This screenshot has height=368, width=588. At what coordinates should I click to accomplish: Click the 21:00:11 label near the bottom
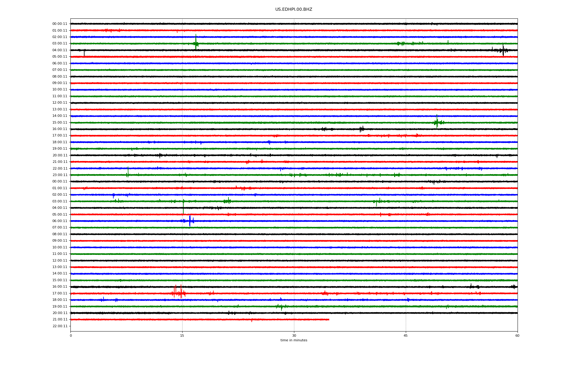point(60,320)
